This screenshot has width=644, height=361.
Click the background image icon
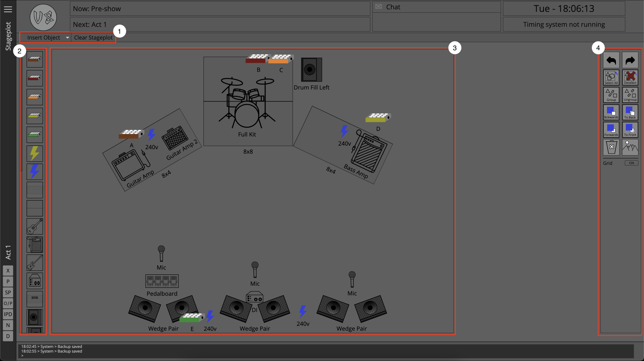630,147
